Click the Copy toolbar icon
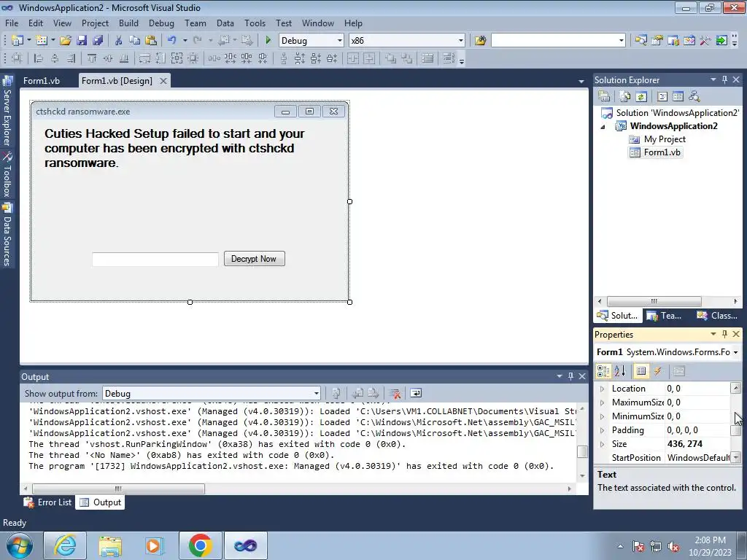The height and width of the screenshot is (560, 747). [x=134, y=41]
